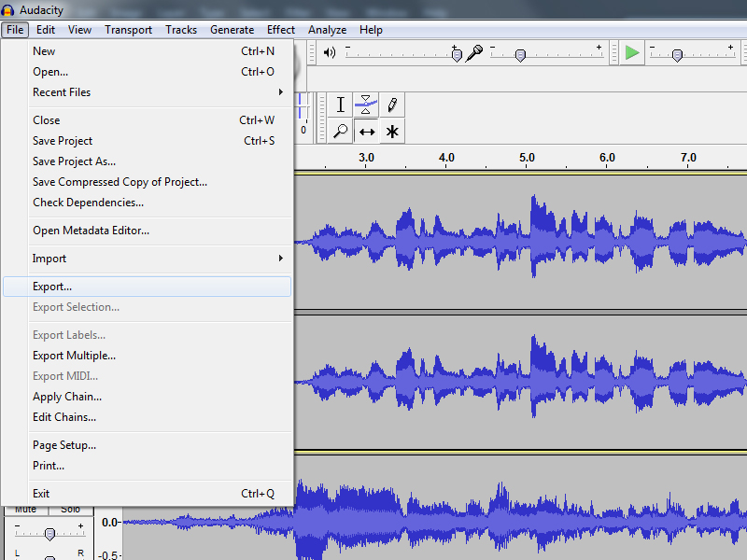Open the Tracks menu

(181, 30)
